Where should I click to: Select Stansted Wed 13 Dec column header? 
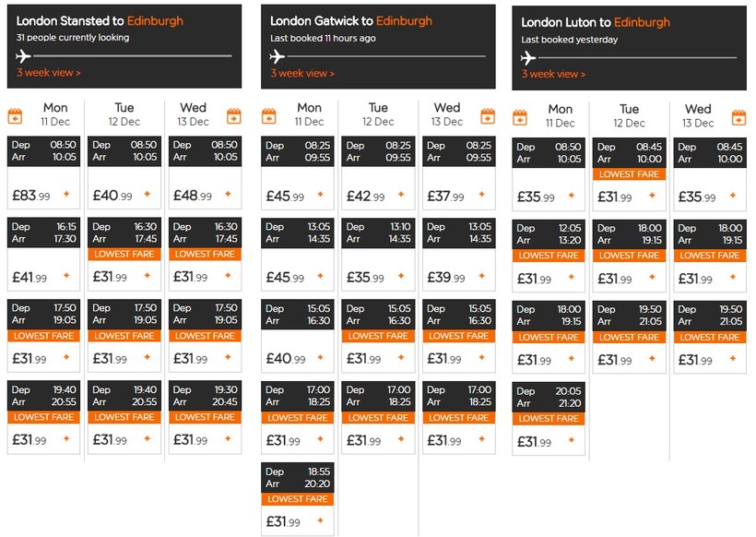point(194,114)
